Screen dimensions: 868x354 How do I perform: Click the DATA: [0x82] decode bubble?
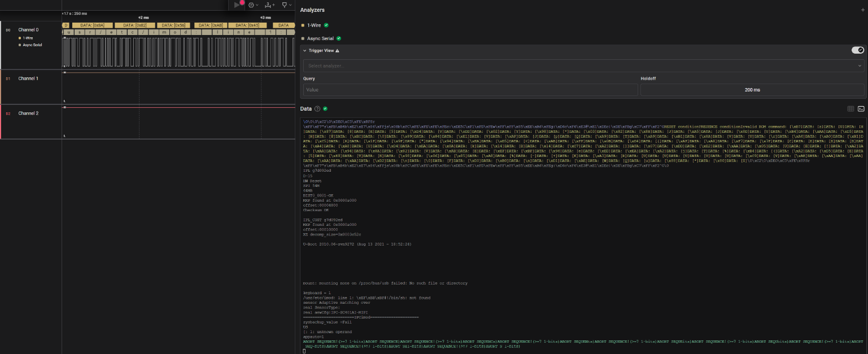click(x=134, y=25)
